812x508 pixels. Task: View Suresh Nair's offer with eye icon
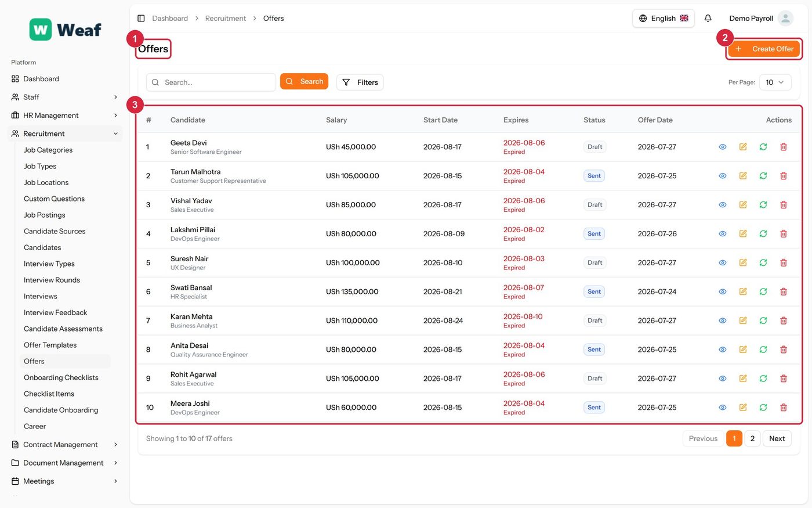click(x=723, y=263)
